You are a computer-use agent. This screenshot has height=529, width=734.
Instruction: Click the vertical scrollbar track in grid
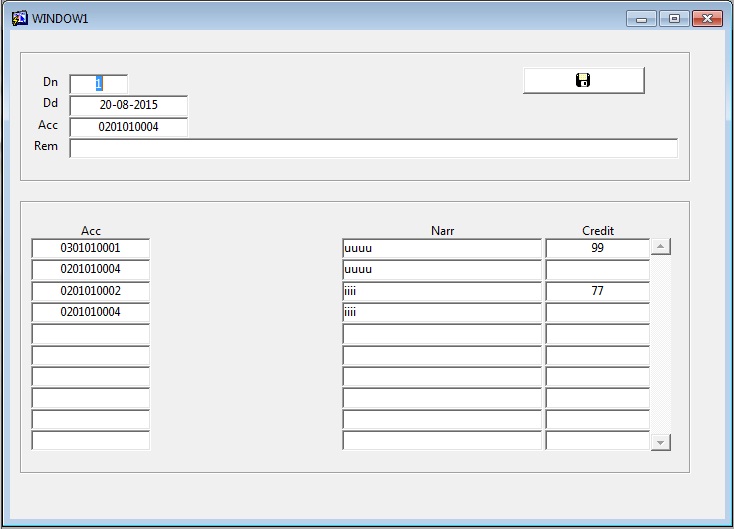pyautogui.click(x=660, y=345)
